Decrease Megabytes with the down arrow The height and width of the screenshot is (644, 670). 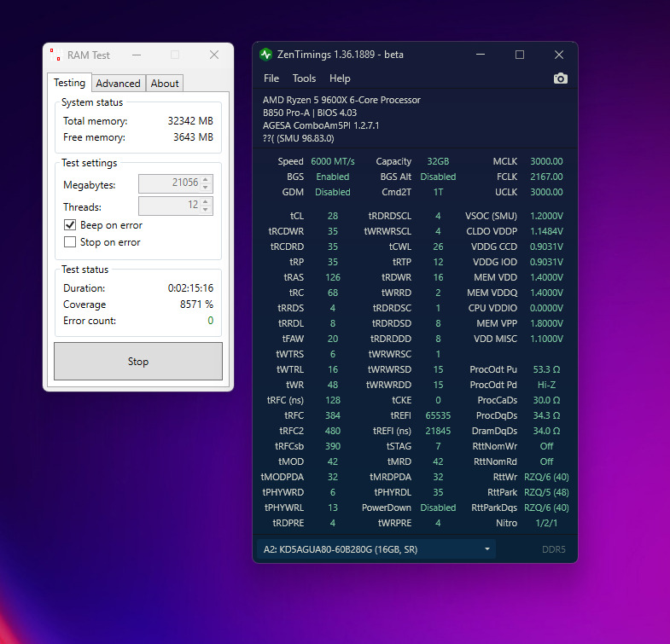click(x=206, y=188)
